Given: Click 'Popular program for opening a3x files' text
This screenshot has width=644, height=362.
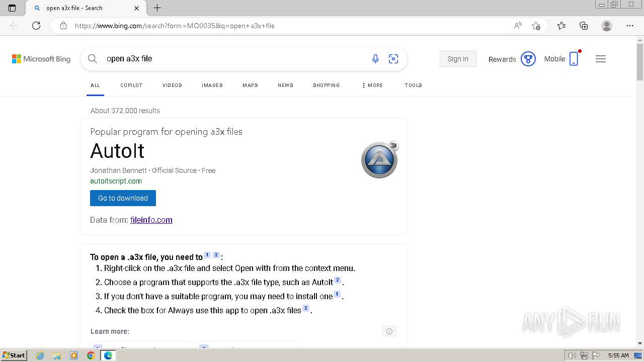Looking at the screenshot, I should click(x=166, y=132).
